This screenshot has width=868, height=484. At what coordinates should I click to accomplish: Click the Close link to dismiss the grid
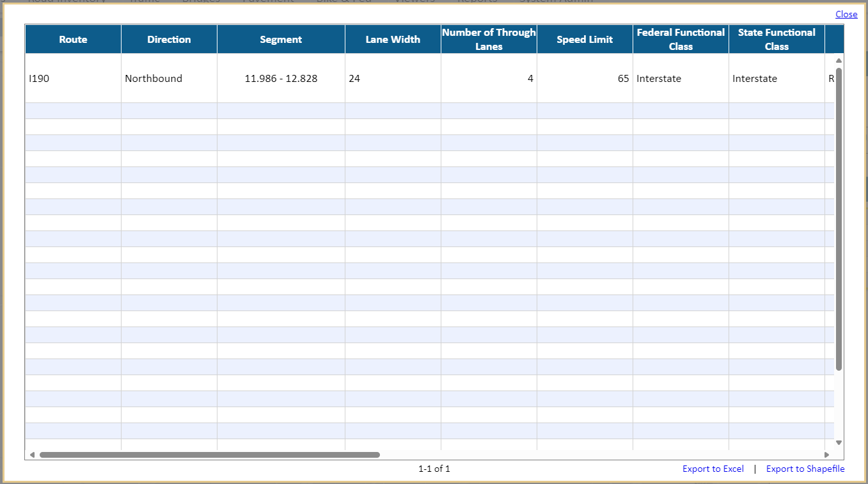(846, 14)
